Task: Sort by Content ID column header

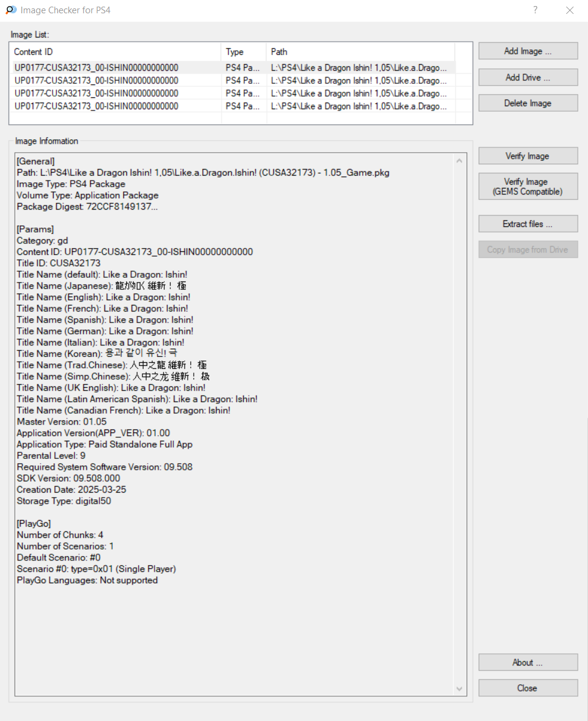Action: [x=115, y=52]
